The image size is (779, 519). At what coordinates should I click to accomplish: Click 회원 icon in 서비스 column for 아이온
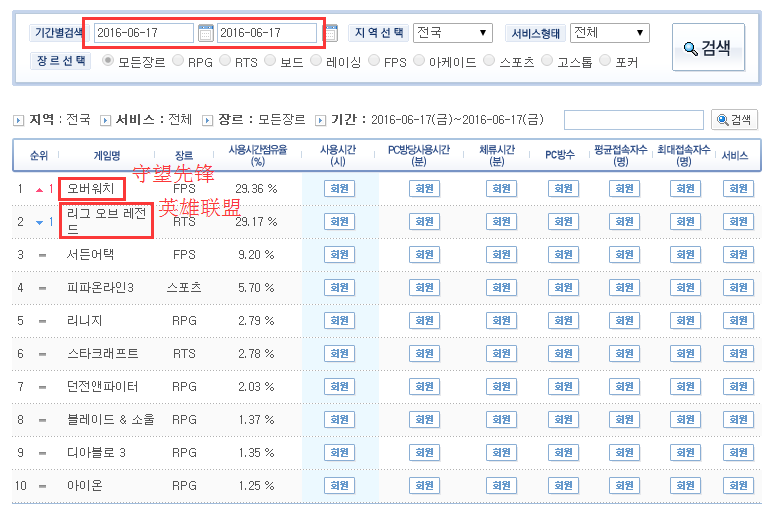(x=738, y=486)
